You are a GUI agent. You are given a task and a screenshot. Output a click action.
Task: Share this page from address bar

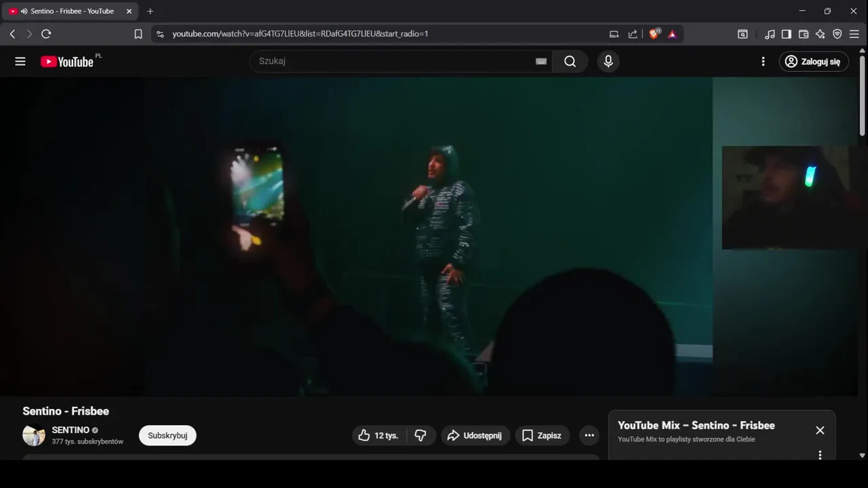(633, 34)
